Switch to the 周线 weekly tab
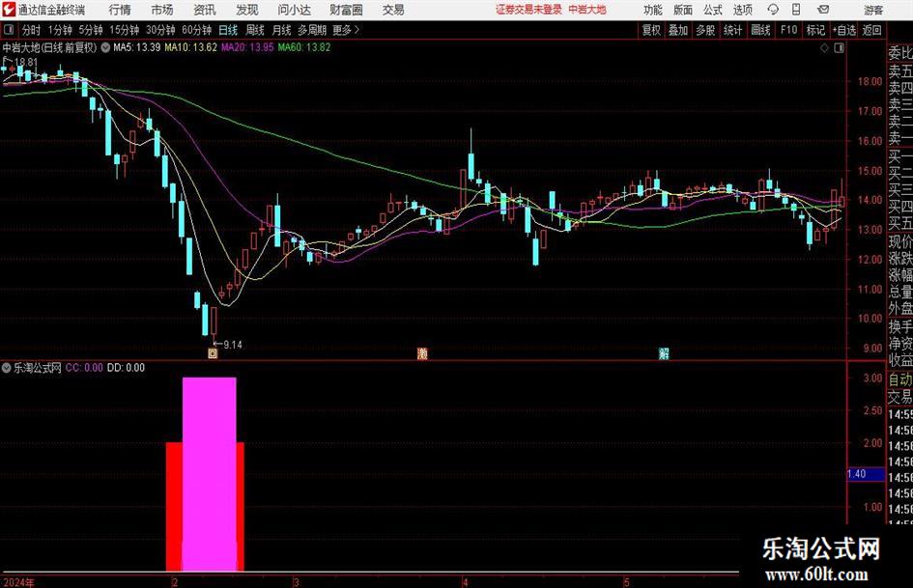This screenshot has width=913, height=588. (255, 30)
